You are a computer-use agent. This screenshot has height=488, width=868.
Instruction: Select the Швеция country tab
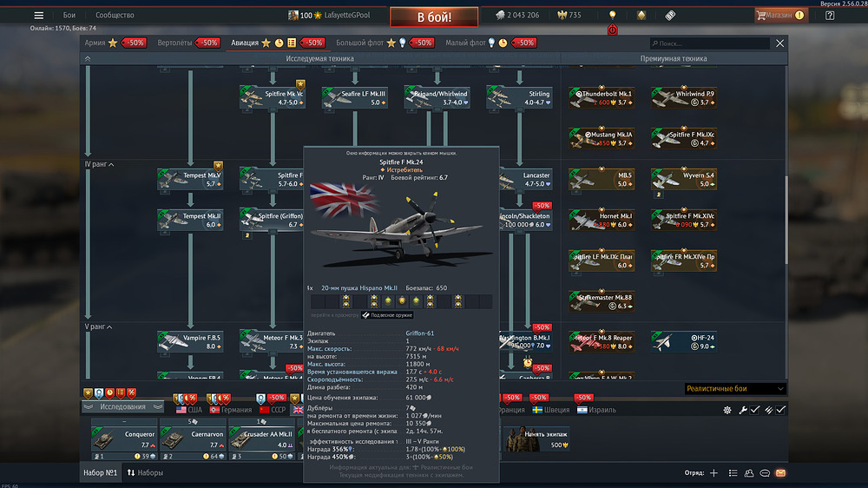coord(551,410)
